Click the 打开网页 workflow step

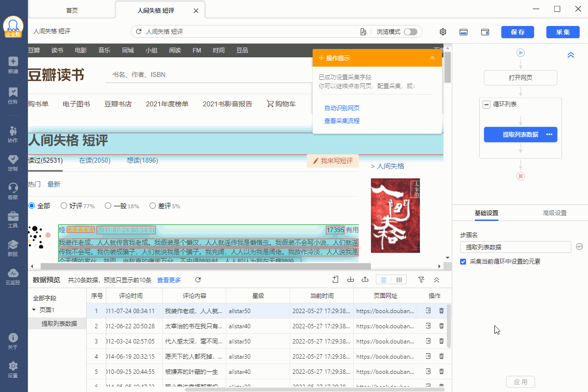[x=521, y=78]
